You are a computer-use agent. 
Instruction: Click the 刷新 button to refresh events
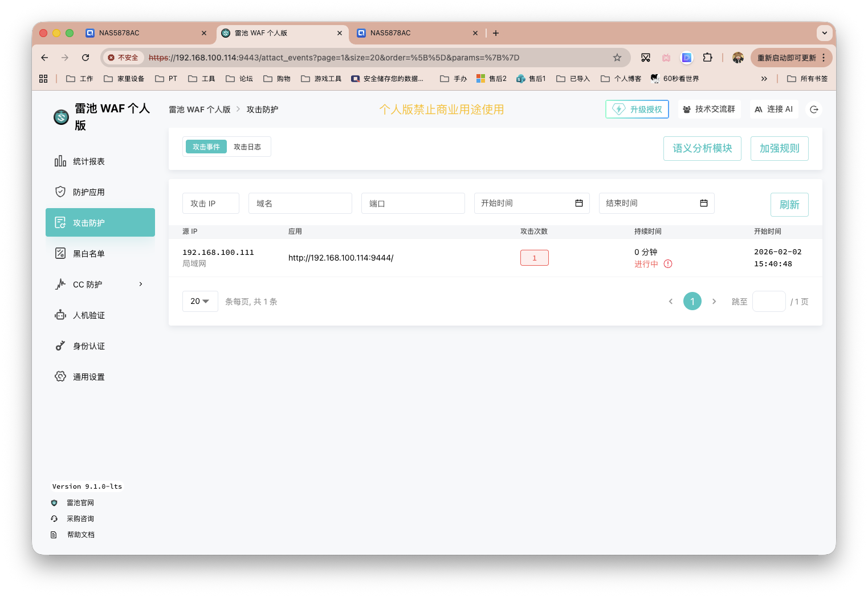click(x=789, y=204)
